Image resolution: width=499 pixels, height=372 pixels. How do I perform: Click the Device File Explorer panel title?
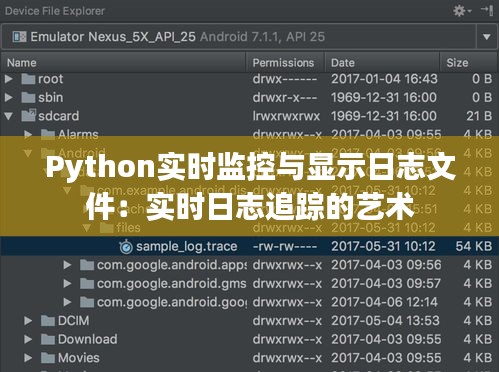click(55, 11)
